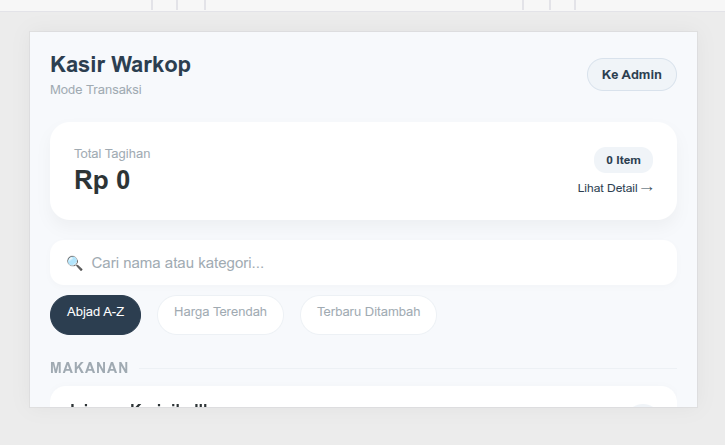
Task: Open the Ke Admin page
Action: [x=632, y=74]
